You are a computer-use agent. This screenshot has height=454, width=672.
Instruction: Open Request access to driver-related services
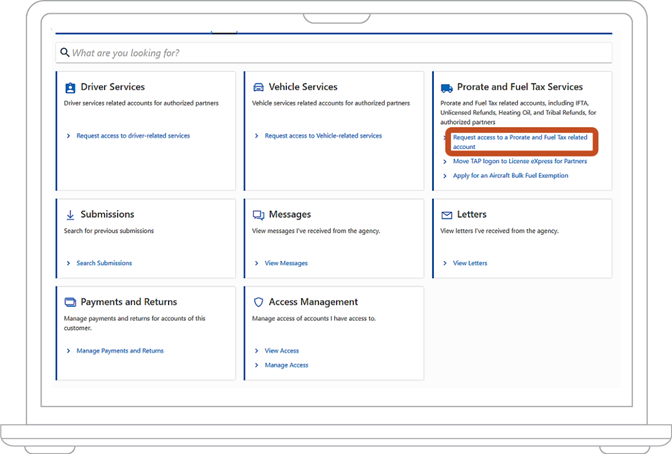tap(133, 135)
